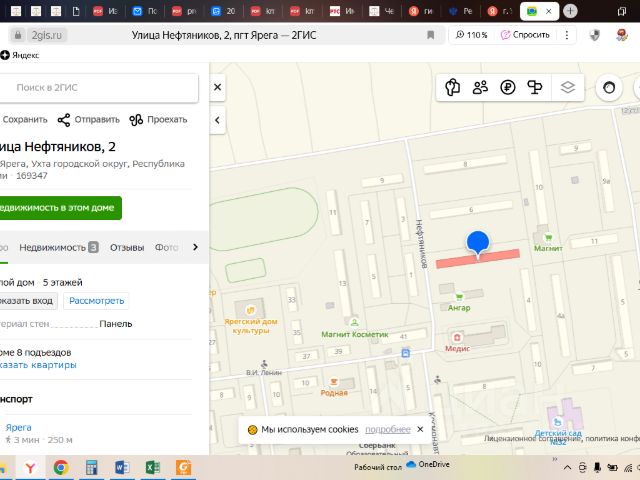Open a new browser tab with plus
Screen dimensions: 640x480
coord(570,11)
